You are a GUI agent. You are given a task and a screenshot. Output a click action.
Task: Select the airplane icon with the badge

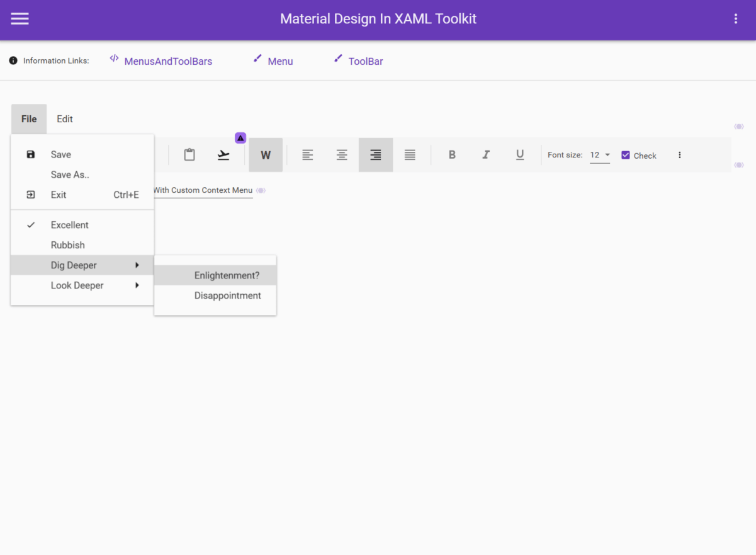coord(223,155)
